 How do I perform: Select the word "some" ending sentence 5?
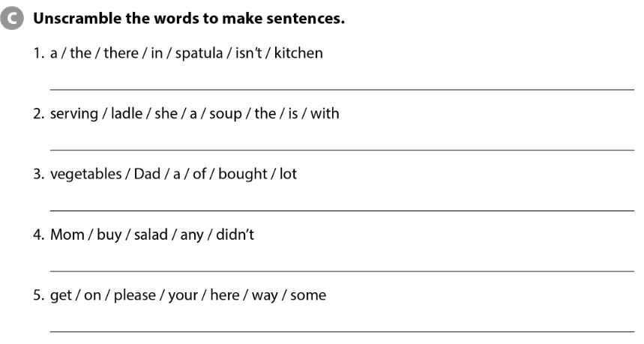point(308,295)
